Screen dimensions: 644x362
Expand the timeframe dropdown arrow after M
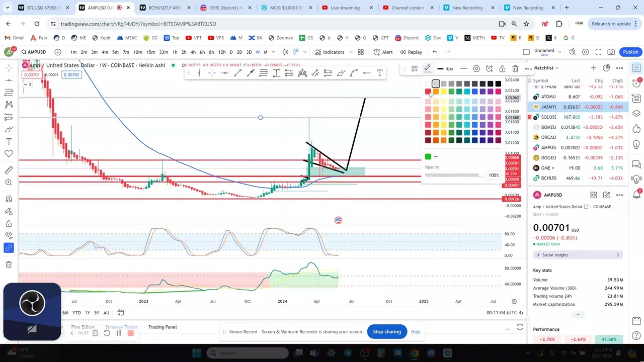(x=273, y=52)
